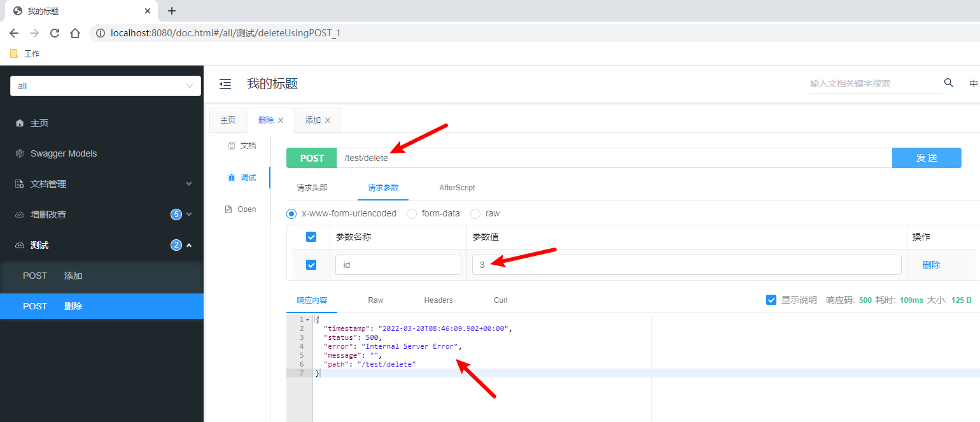The image size is (980, 422).
Task: Click the /test/delete URL field
Action: tap(614, 158)
